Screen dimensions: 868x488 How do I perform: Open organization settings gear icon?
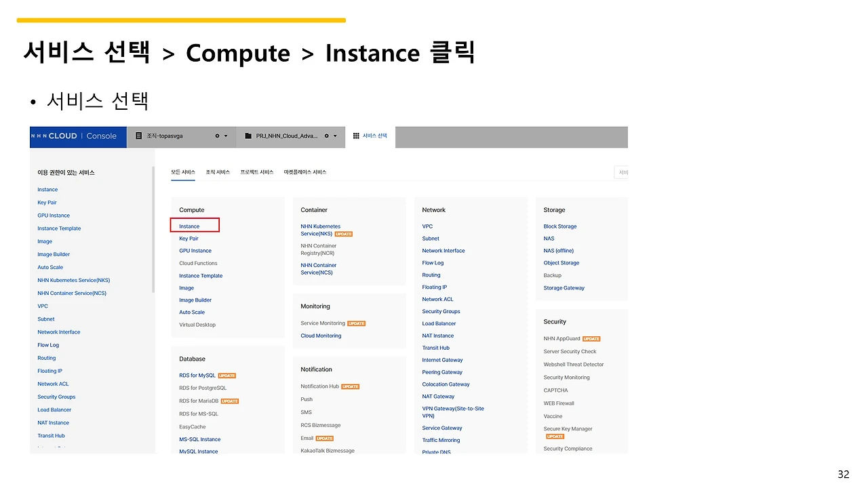[217, 136]
